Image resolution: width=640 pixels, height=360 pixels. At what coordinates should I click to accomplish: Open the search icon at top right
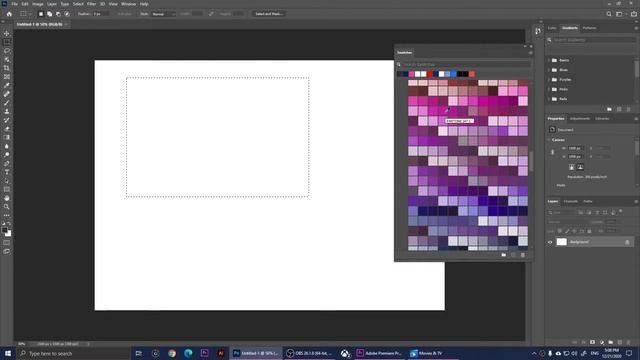[609, 14]
